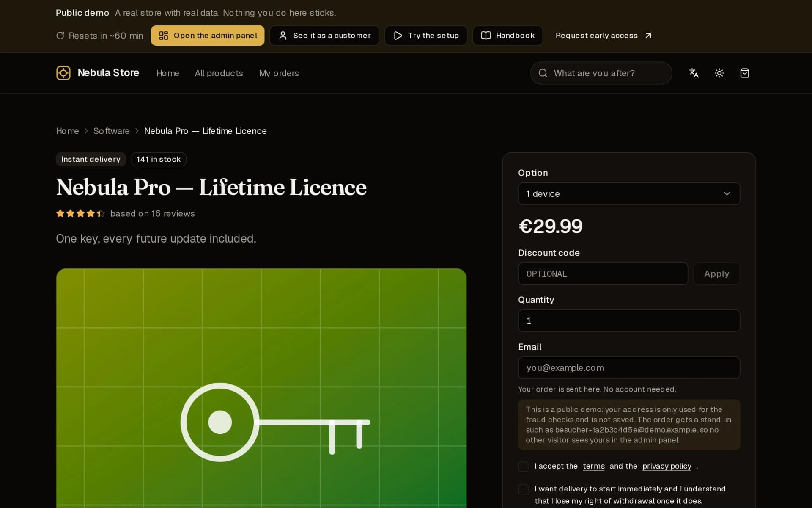Choose See it as a customer
812x508 pixels.
click(324, 36)
